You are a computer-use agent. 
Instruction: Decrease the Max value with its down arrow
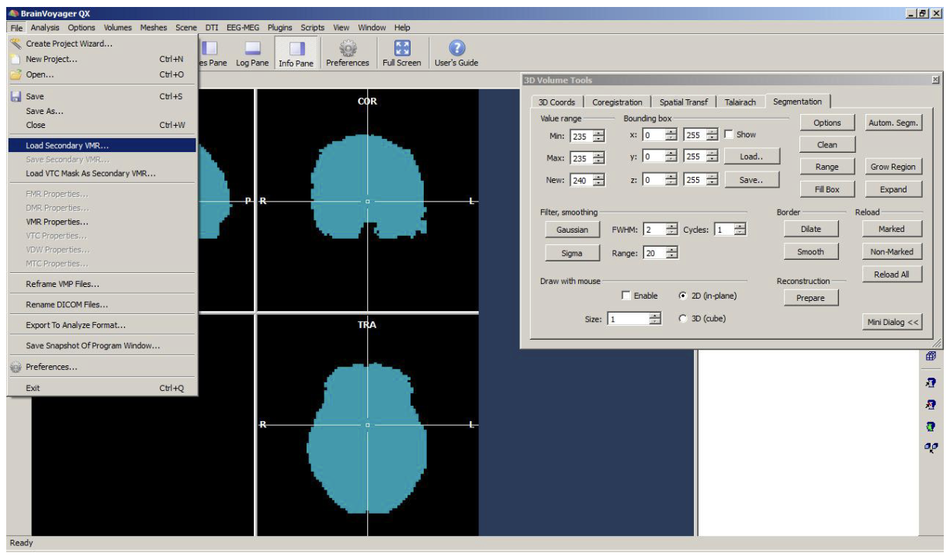(598, 161)
